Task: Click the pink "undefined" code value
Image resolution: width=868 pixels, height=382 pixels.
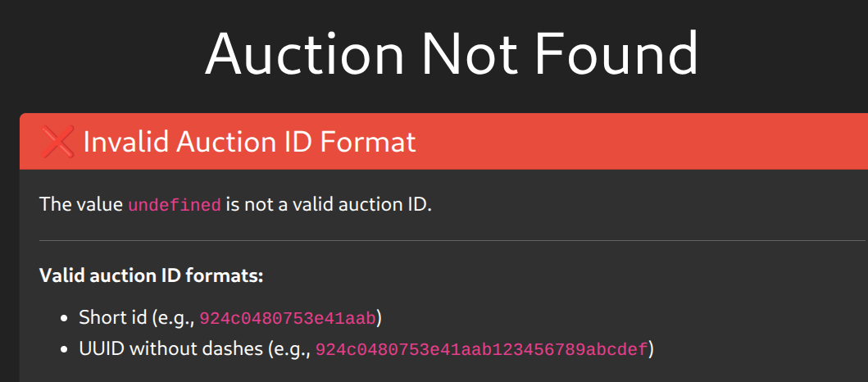Action: coord(174,205)
